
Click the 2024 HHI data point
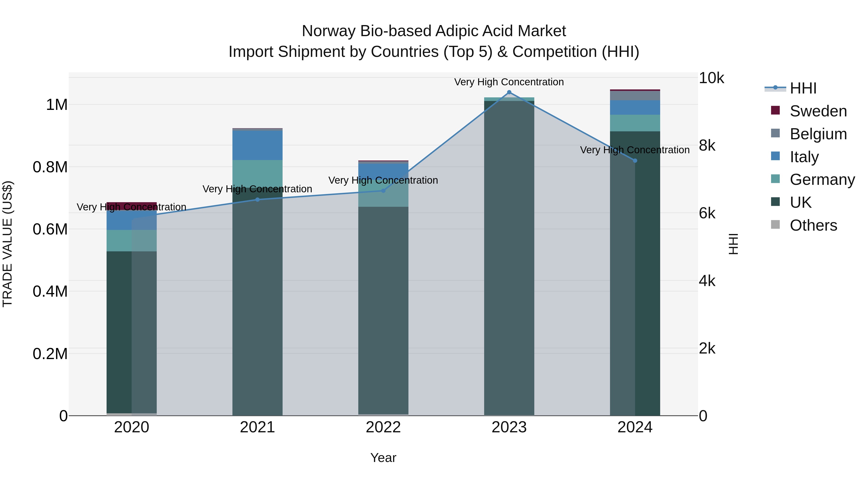[x=635, y=161]
